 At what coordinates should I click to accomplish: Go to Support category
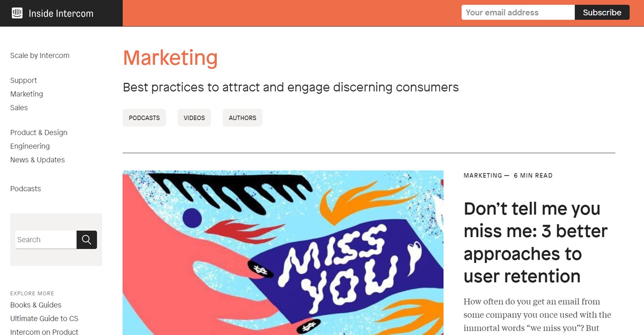point(24,81)
